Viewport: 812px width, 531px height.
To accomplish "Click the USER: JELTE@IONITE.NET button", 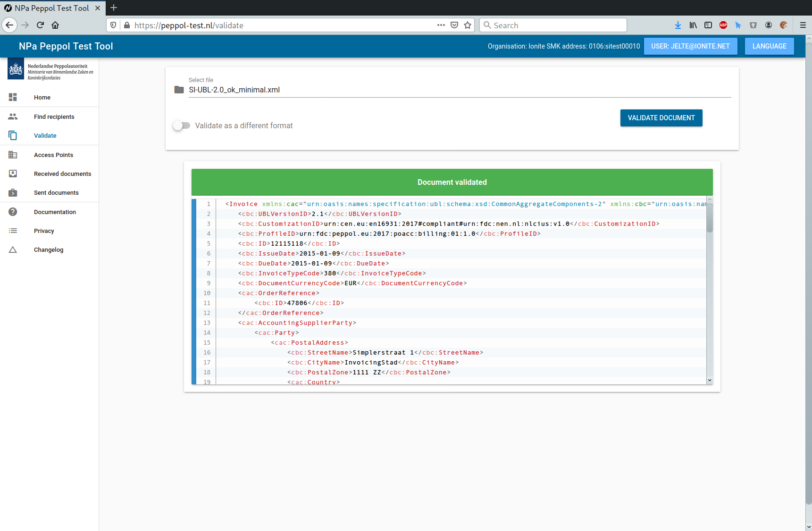I will [x=690, y=46].
